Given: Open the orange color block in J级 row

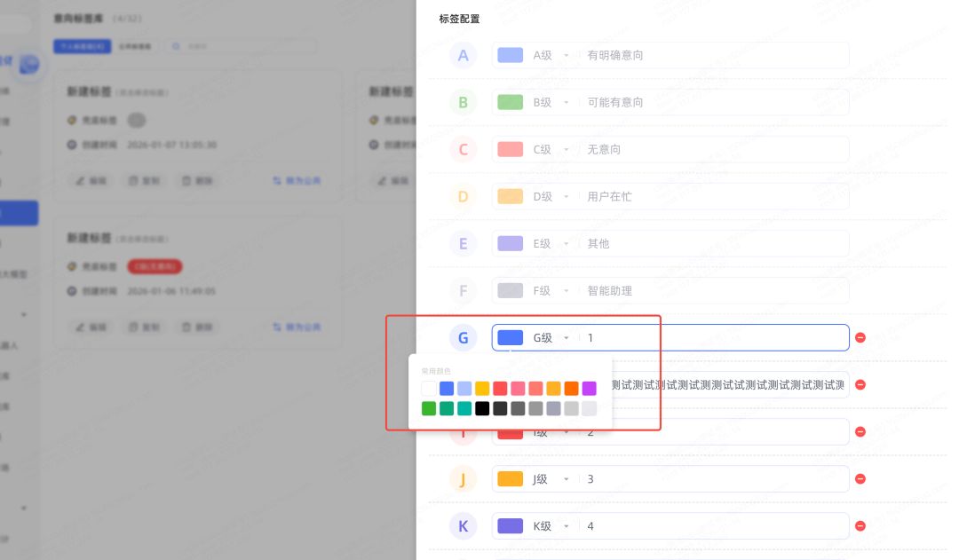Looking at the screenshot, I should (x=510, y=479).
